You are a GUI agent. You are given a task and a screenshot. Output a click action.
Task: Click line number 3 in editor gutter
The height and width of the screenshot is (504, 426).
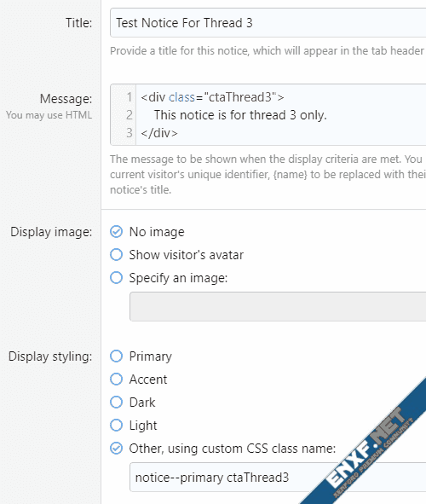[x=129, y=133]
